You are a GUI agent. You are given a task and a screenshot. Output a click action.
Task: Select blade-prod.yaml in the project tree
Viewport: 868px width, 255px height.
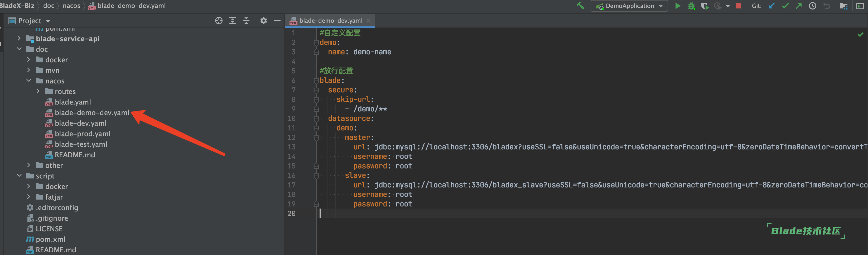tap(78, 134)
